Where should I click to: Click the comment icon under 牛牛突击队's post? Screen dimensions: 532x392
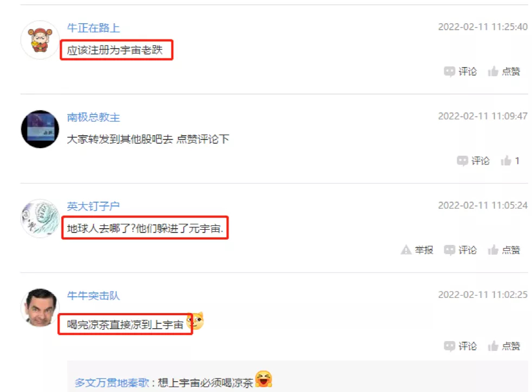tap(460, 346)
